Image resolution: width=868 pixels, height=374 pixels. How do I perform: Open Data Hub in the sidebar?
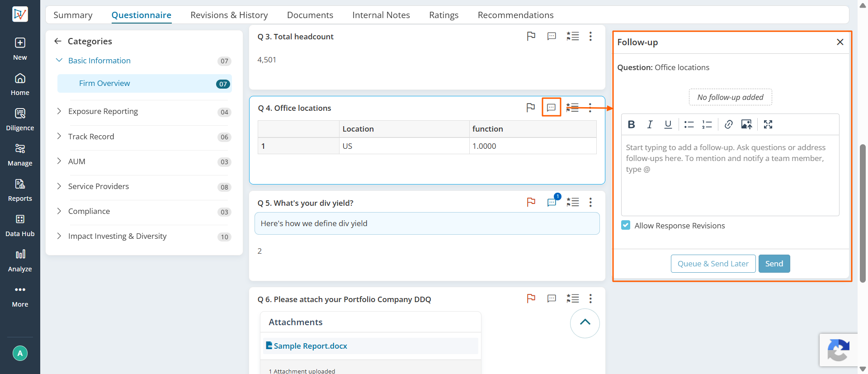[x=20, y=225]
